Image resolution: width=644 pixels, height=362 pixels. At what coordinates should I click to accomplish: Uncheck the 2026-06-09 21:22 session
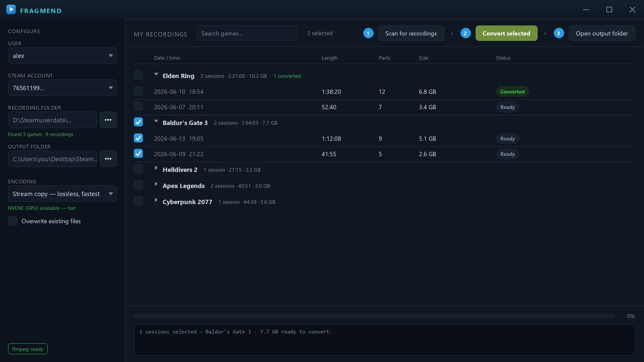click(138, 153)
